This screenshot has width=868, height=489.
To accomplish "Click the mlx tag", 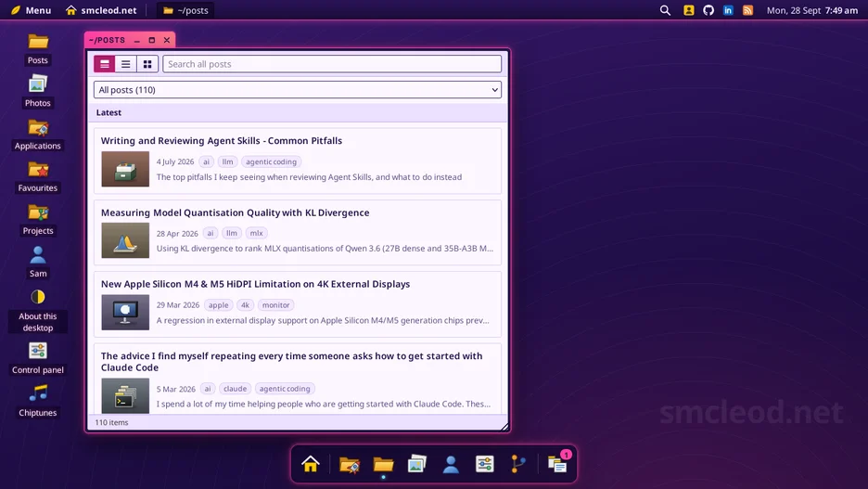I will 256,233.
